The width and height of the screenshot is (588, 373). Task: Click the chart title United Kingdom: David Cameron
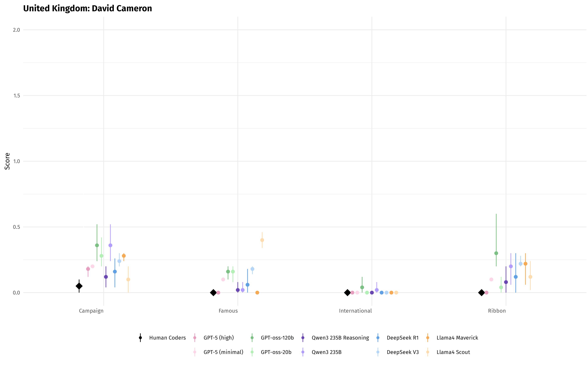pos(87,8)
